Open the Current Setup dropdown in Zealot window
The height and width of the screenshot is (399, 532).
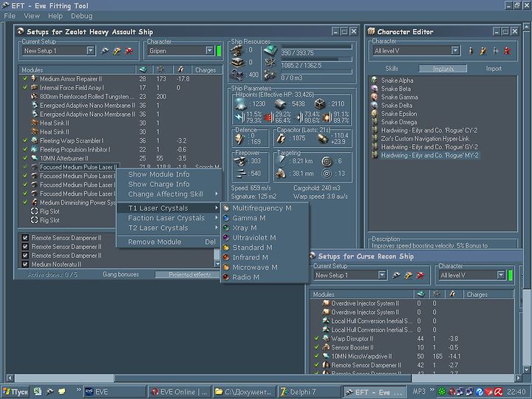[91, 51]
